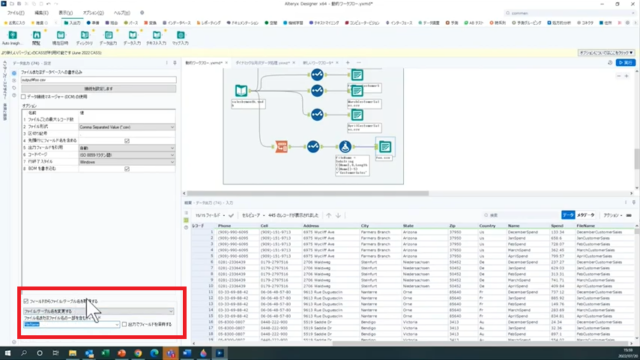640x360 pixels.
Task: Select the Formula flask node on canvas
Action: pyautogui.click(x=345, y=147)
